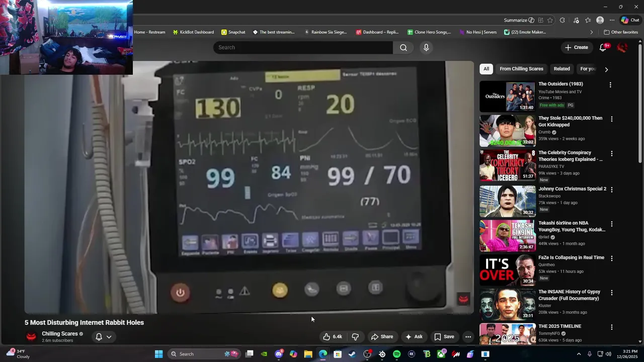Open Edge extensions puzzle icon
The image size is (644, 362).
(x=562, y=20)
